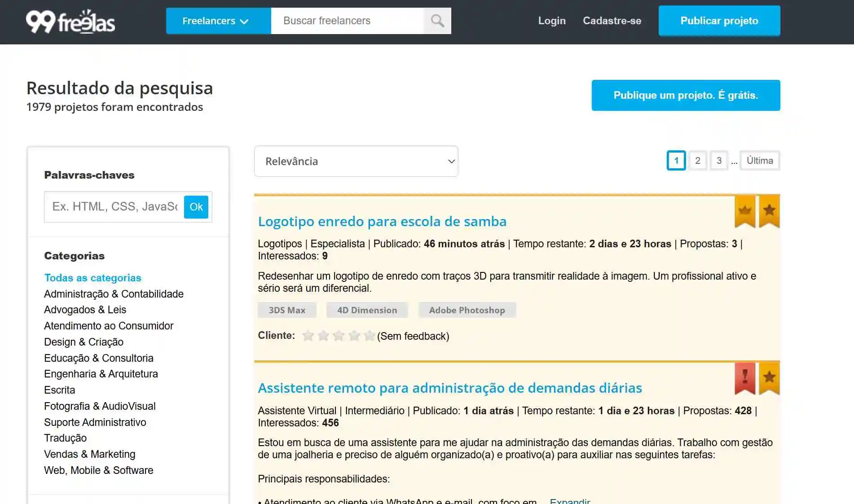Click Publique um projeto. É grátis. button

pyautogui.click(x=686, y=95)
